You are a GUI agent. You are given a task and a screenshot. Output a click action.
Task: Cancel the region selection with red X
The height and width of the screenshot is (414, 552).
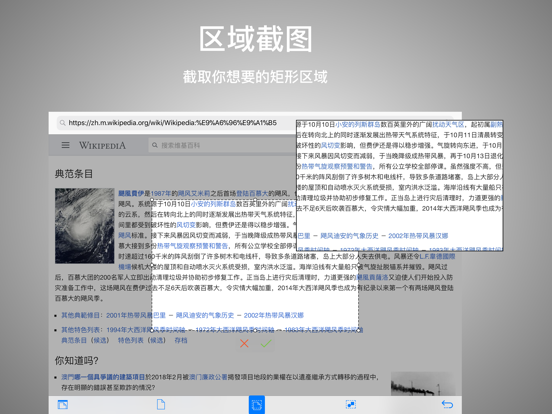tap(244, 343)
